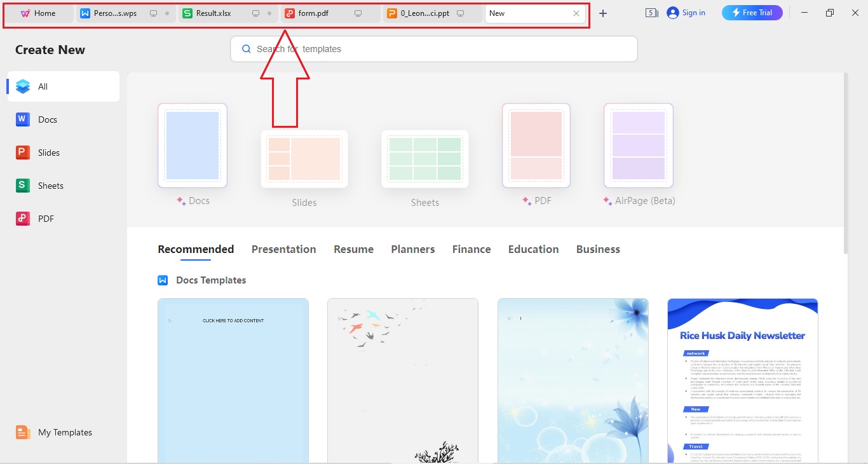This screenshot has width=868, height=464.
Task: Click the search magnifier icon
Action: 247,49
